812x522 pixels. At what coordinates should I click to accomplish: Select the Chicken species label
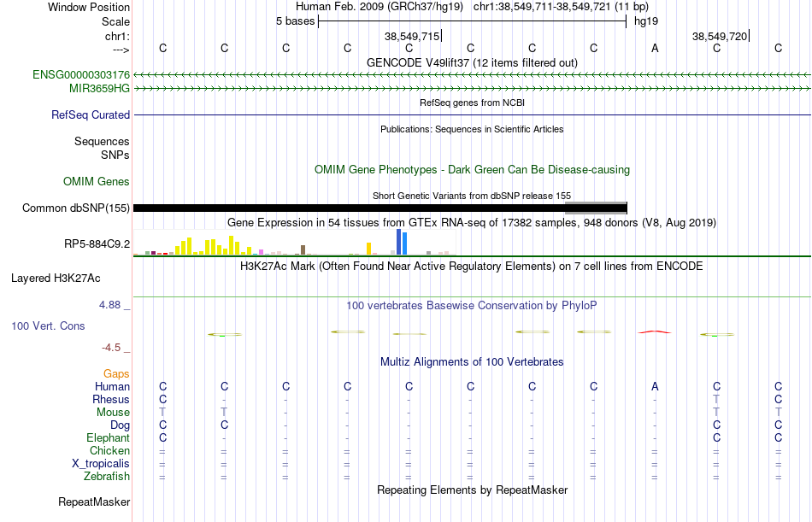(109, 450)
